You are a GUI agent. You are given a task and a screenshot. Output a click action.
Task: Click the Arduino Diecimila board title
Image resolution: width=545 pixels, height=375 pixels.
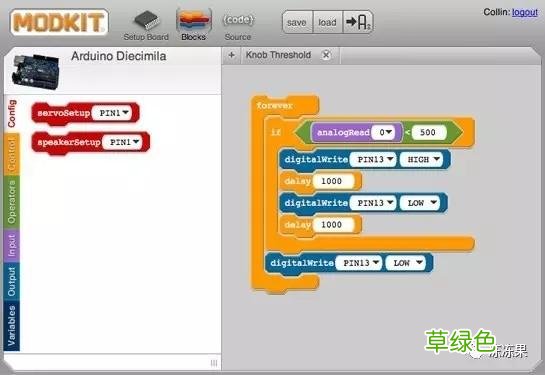tap(119, 56)
